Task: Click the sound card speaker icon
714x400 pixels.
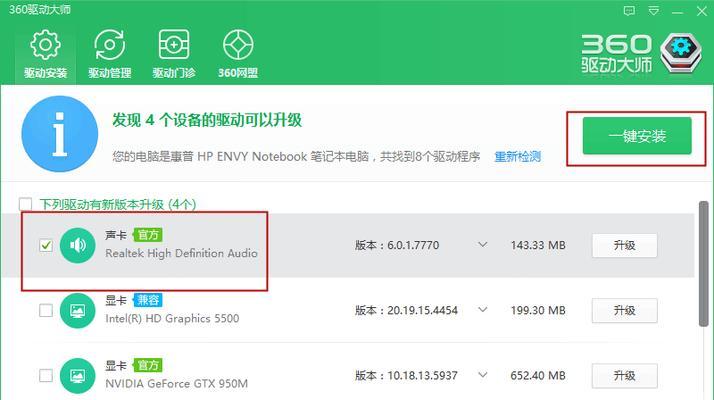Action: 77,246
